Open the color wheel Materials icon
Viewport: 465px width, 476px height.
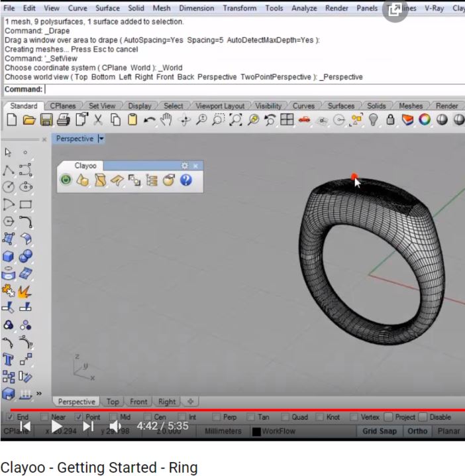[x=425, y=119]
